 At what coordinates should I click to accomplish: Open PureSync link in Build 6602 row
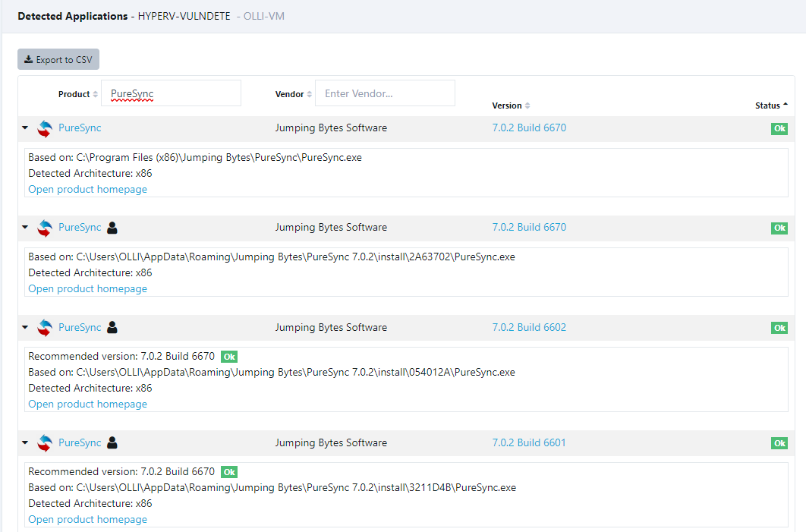click(x=80, y=327)
